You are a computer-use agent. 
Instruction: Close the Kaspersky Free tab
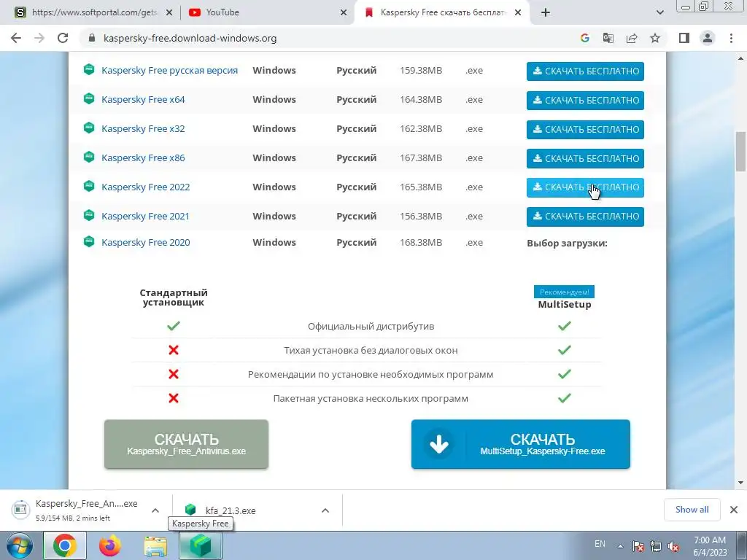(x=518, y=13)
